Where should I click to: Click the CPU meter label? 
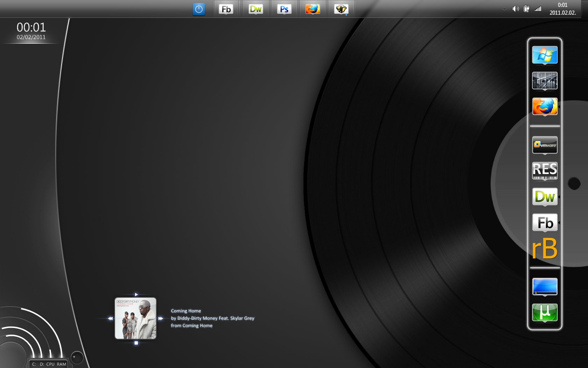tap(51, 364)
